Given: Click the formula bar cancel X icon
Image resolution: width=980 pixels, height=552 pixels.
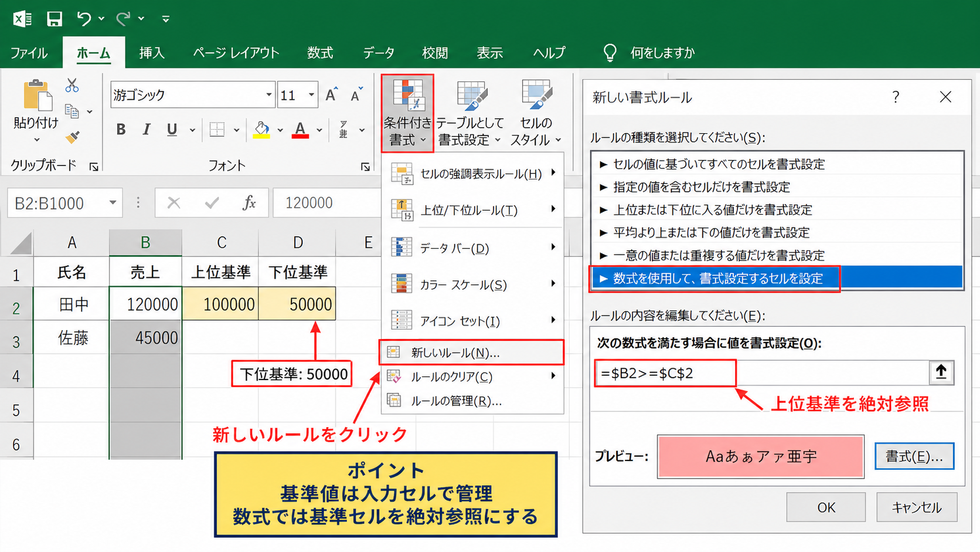Looking at the screenshot, I should pos(173,203).
